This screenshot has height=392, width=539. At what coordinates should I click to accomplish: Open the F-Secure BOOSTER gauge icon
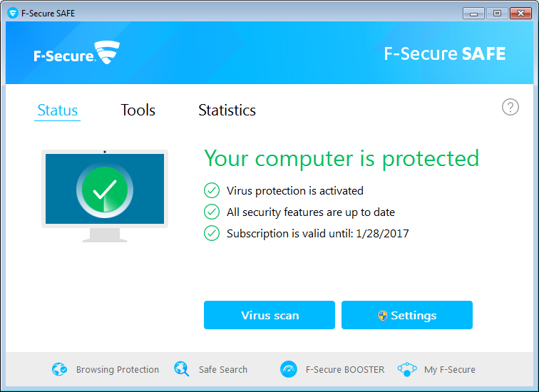pos(289,369)
